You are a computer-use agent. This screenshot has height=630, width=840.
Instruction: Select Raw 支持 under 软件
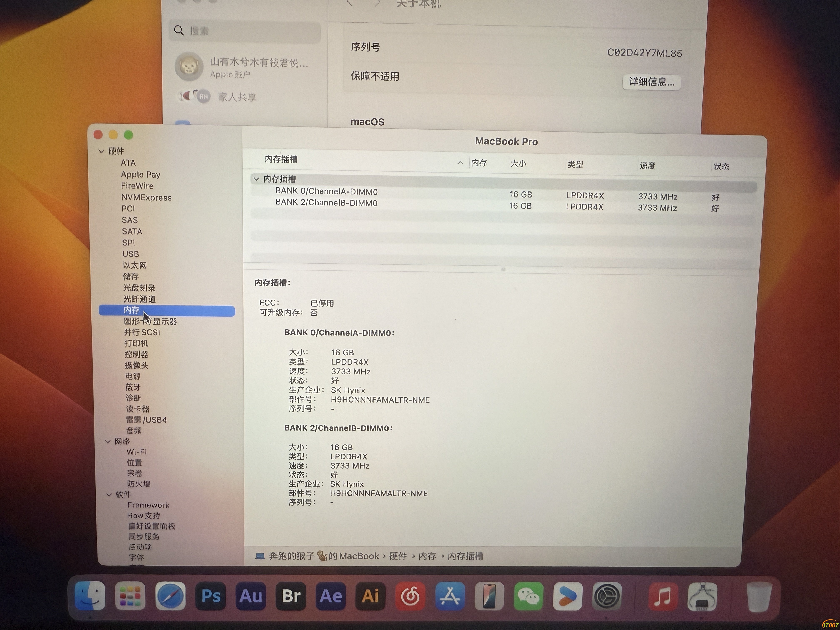144,515
